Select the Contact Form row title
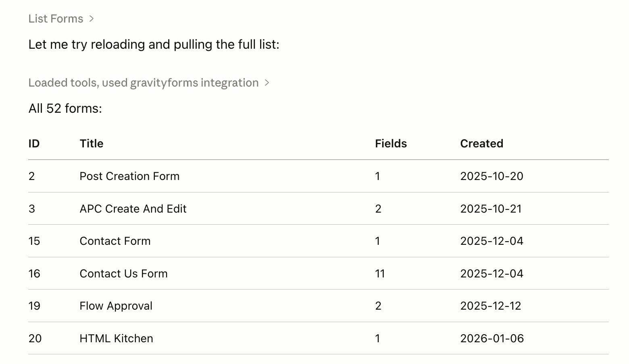The width and height of the screenshot is (629, 364). pos(115,241)
